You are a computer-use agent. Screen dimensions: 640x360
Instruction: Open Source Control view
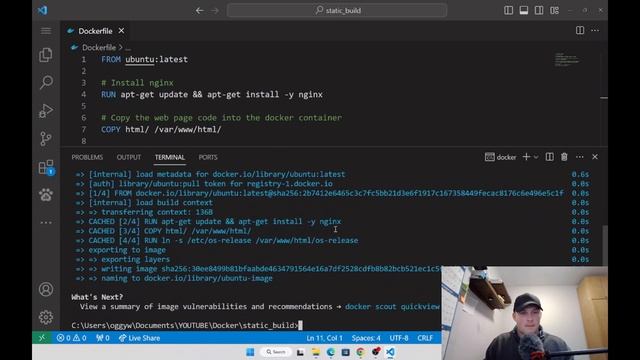[46, 139]
